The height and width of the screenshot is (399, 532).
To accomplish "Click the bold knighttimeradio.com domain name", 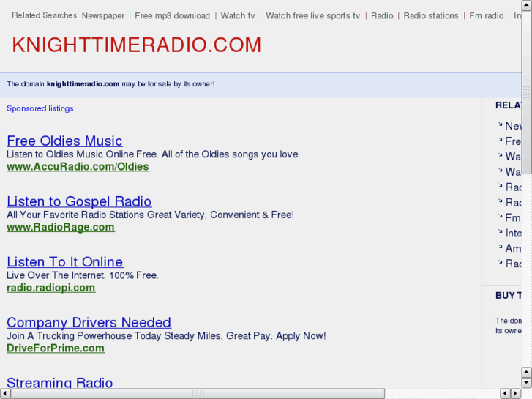I will pyautogui.click(x=83, y=84).
